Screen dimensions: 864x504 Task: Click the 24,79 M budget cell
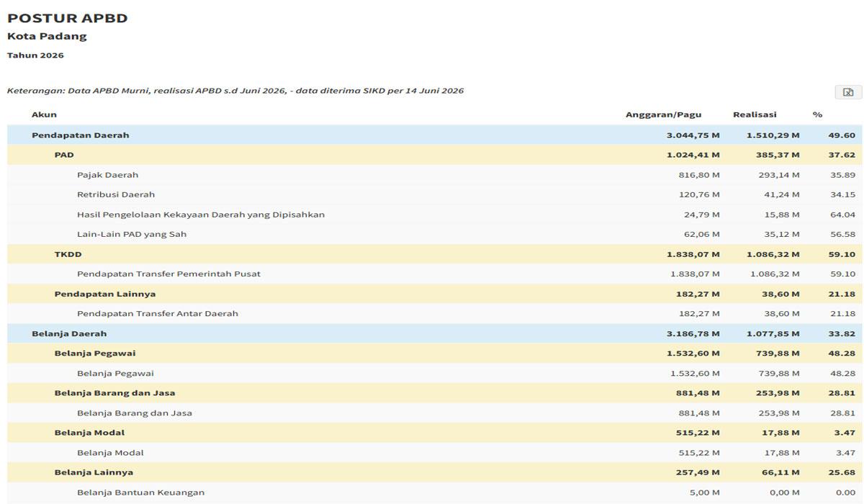(x=703, y=215)
